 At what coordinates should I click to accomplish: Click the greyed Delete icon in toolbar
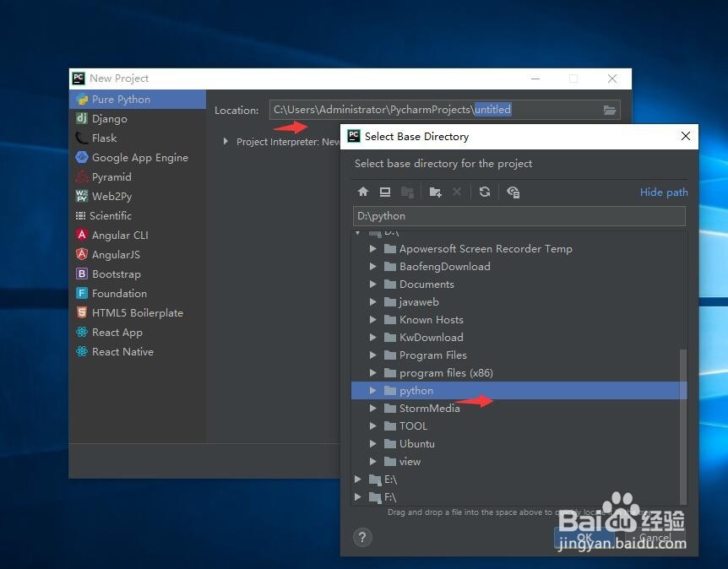[x=457, y=192]
